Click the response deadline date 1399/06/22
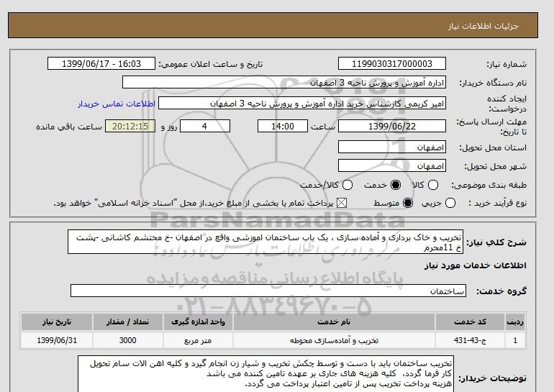Viewport: 554px width, 392px height. pos(392,126)
